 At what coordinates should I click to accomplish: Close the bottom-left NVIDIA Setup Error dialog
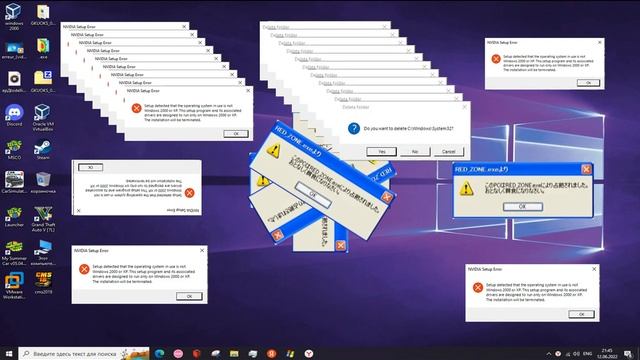(x=202, y=250)
